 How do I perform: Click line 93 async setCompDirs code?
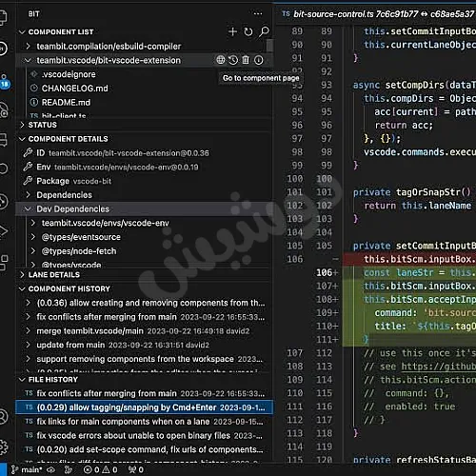point(414,85)
